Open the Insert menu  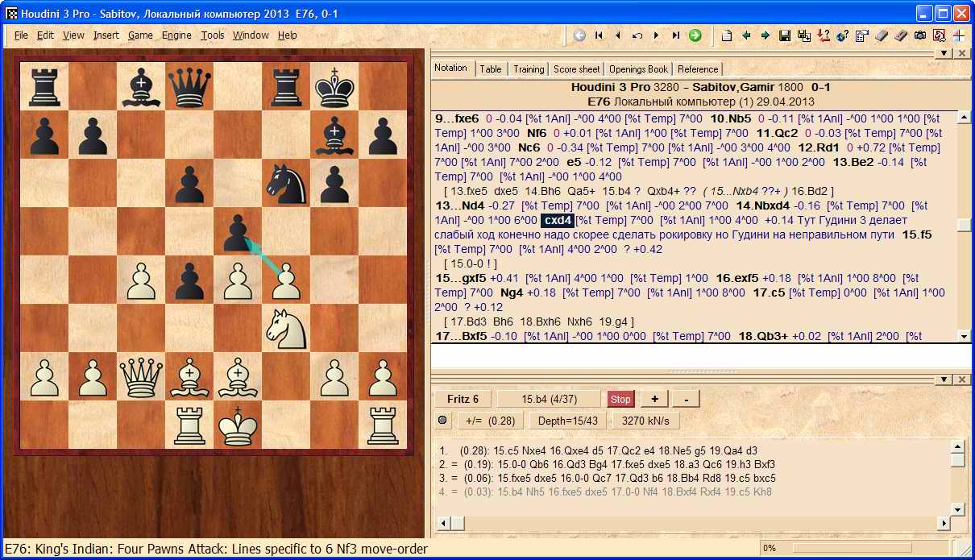106,35
